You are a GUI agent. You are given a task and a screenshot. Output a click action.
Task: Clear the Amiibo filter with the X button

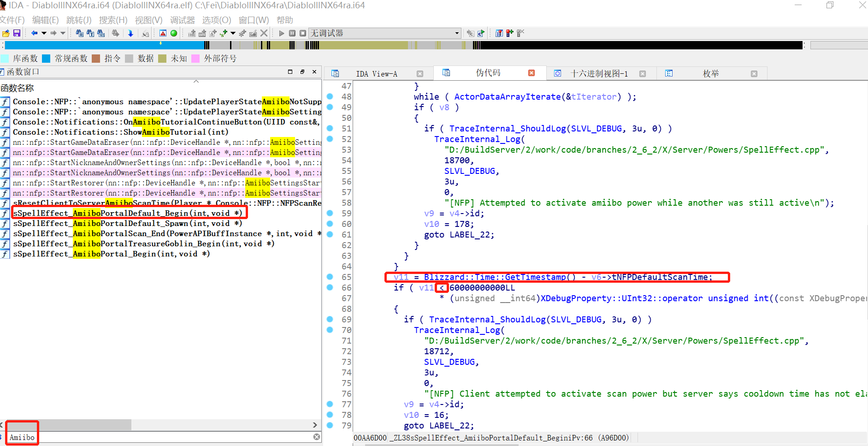(x=317, y=437)
